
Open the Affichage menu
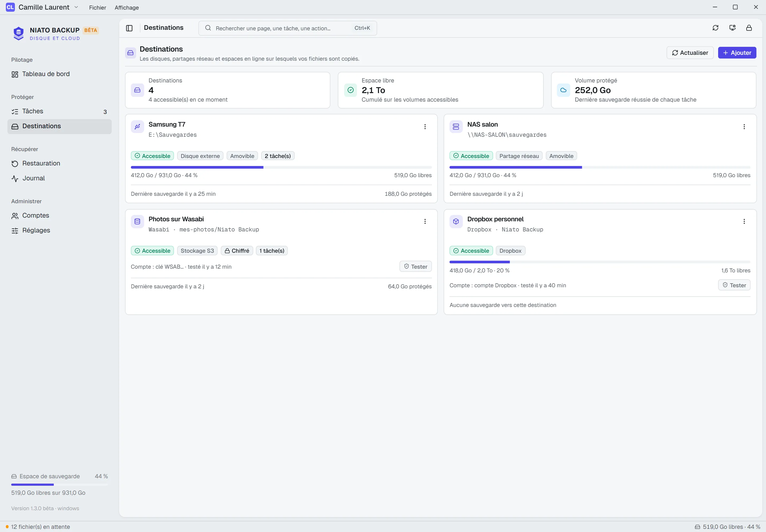point(127,7)
